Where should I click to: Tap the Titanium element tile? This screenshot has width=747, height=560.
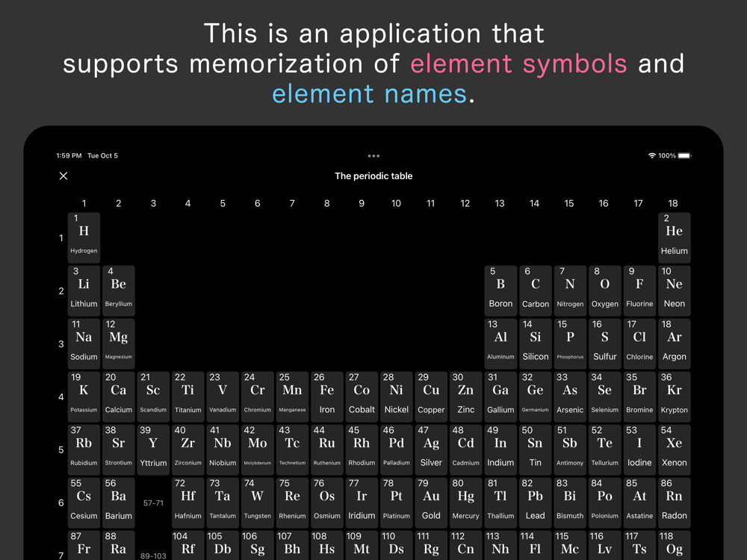tap(188, 397)
